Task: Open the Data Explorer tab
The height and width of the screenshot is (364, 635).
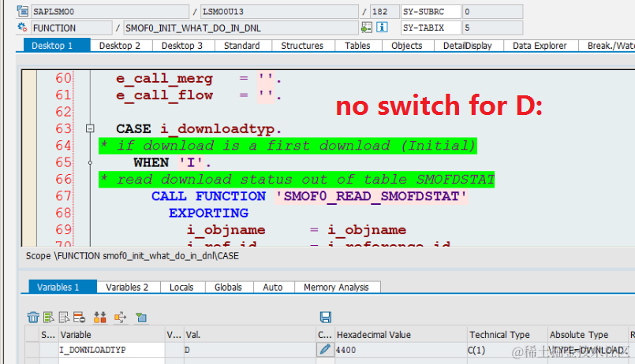Action: (x=540, y=45)
